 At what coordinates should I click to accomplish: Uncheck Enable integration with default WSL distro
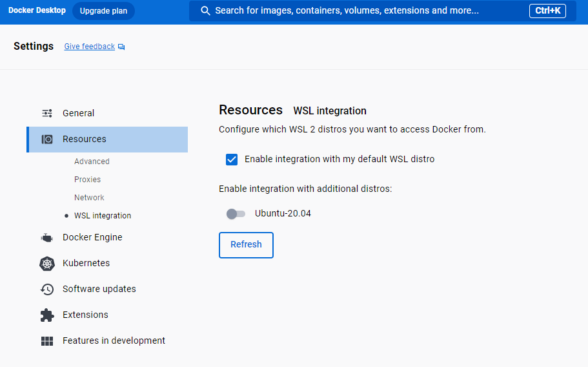click(232, 160)
